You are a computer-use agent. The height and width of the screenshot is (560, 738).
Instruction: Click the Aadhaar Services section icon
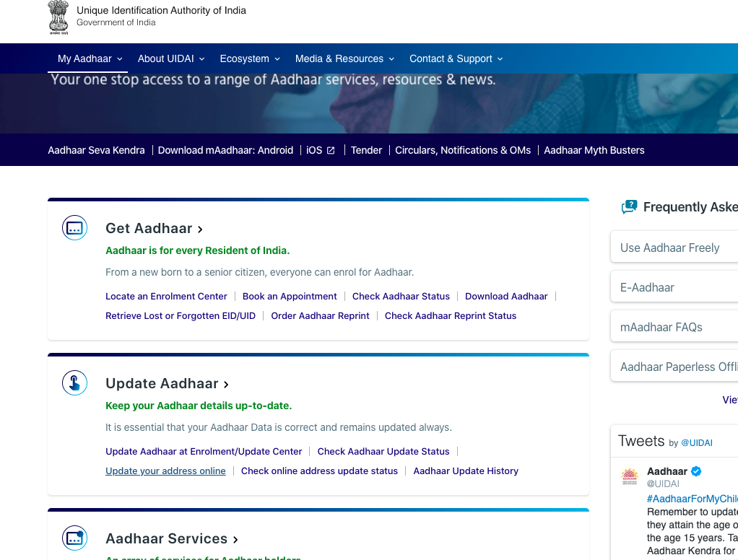[x=74, y=538]
